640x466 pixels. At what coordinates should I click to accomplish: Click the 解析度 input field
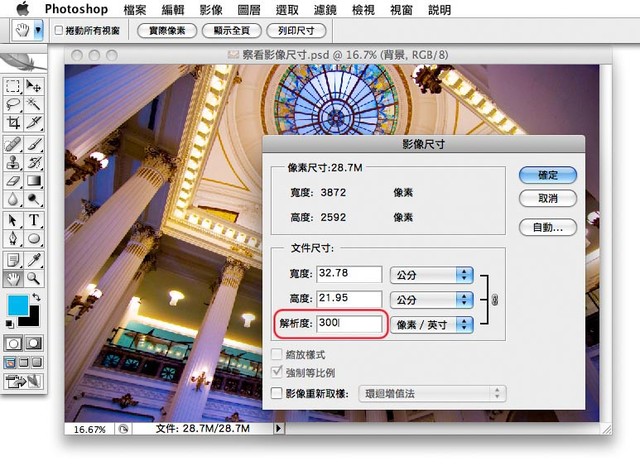click(349, 324)
